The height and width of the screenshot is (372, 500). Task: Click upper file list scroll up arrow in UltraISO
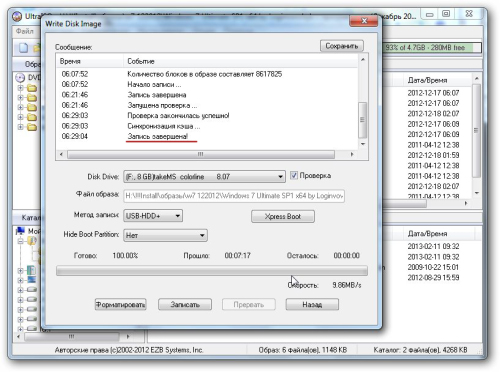[x=477, y=78]
